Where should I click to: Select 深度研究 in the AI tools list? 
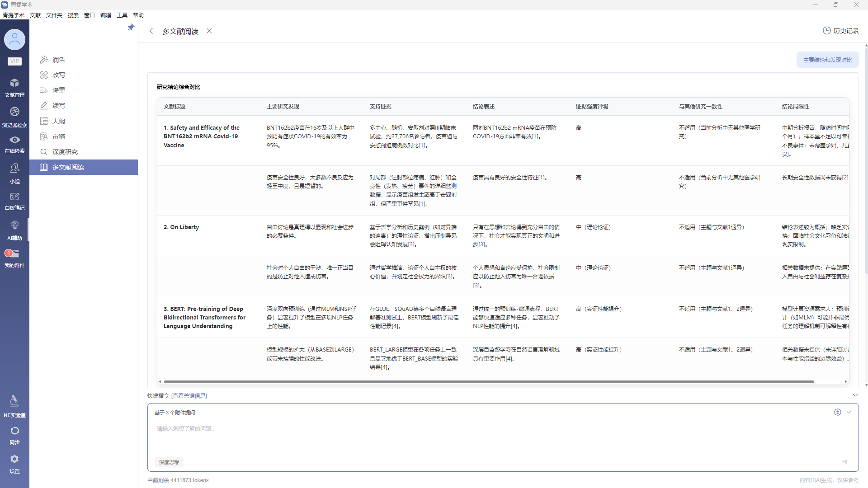(x=65, y=152)
